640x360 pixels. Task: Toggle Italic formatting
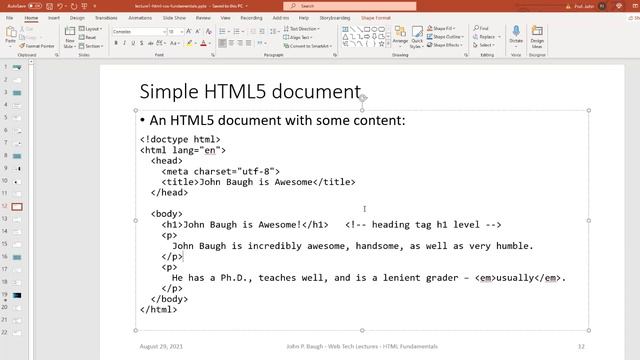(124, 43)
